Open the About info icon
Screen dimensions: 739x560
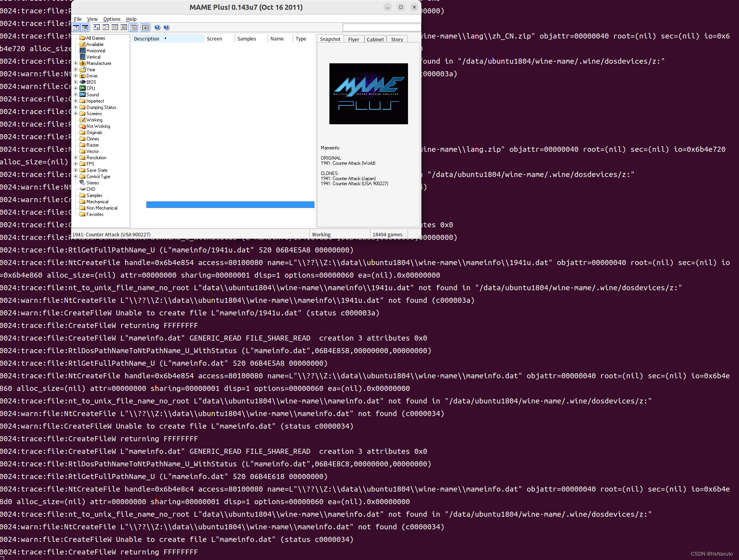[157, 28]
